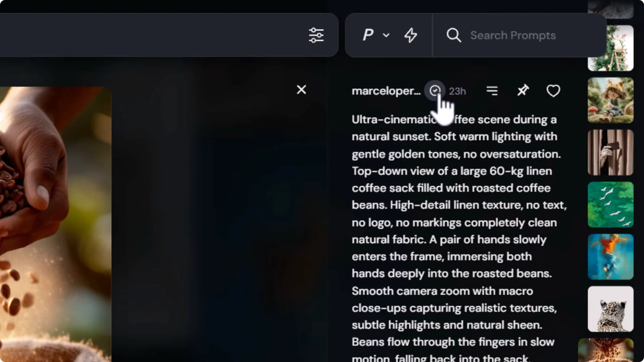The width and height of the screenshot is (644, 362).
Task: Click the 23h timestamp
Action: point(457,91)
